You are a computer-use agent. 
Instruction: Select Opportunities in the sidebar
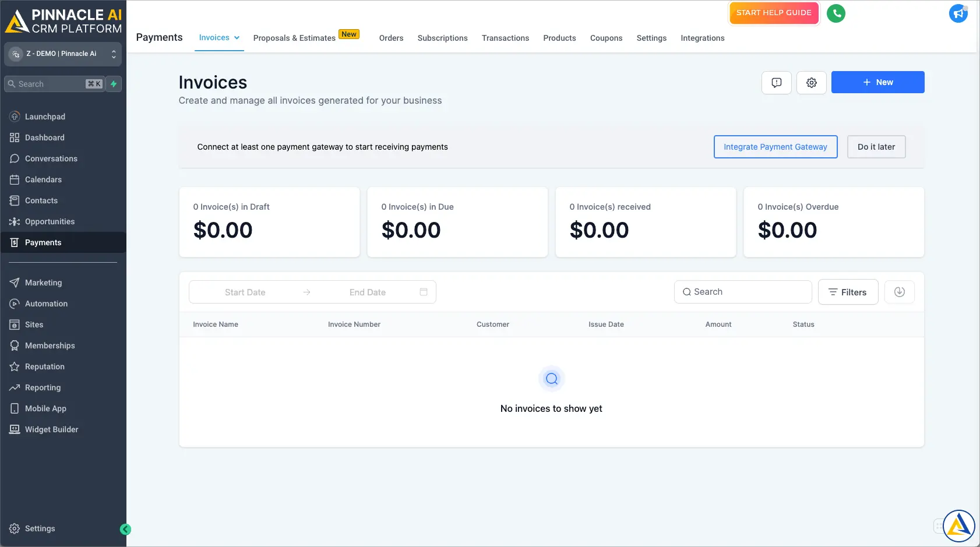pyautogui.click(x=50, y=221)
